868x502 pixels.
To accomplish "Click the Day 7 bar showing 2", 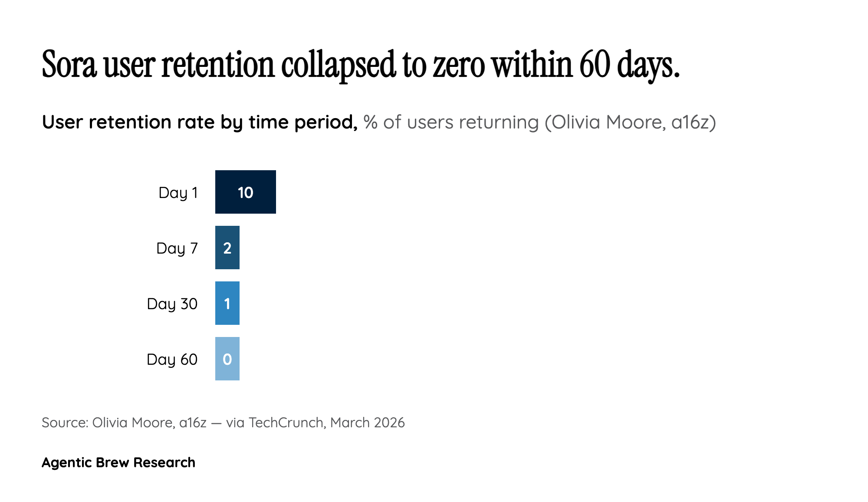I will point(227,248).
